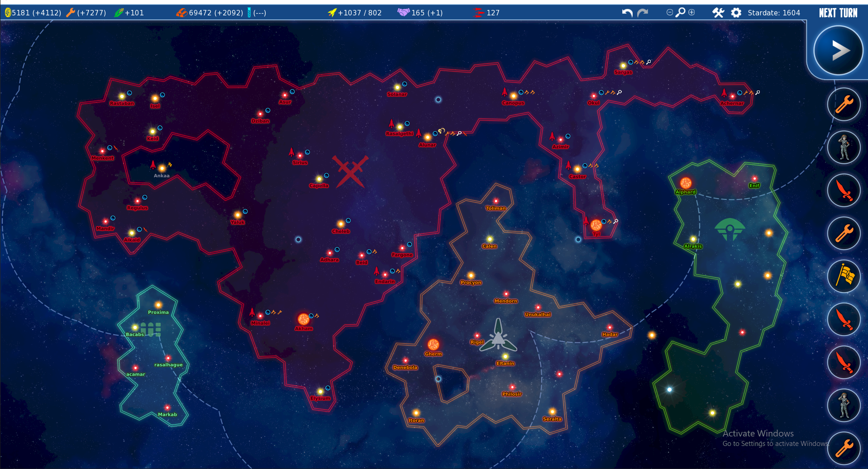Screen dimensions: 868x469
Task: Click the Stardate 1604 label
Action: pos(774,13)
